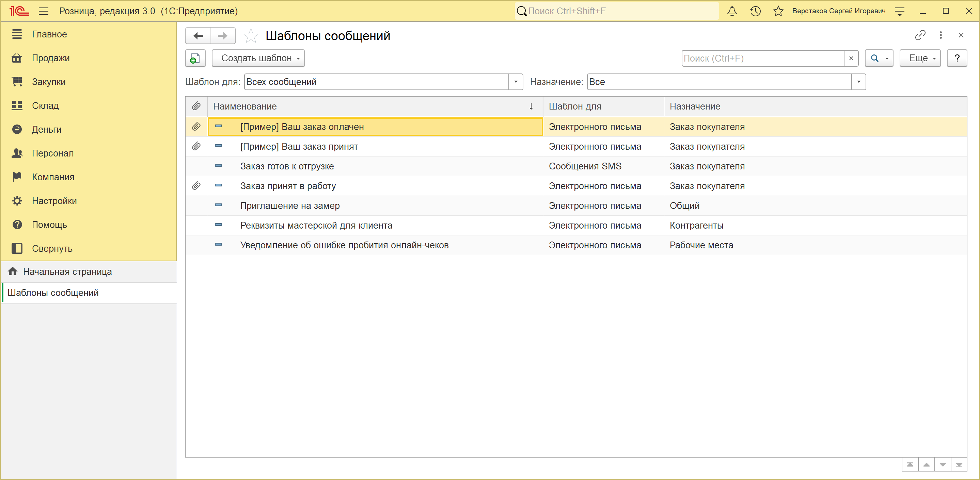
Task: Click the Назначение field showing Все
Action: (x=720, y=82)
